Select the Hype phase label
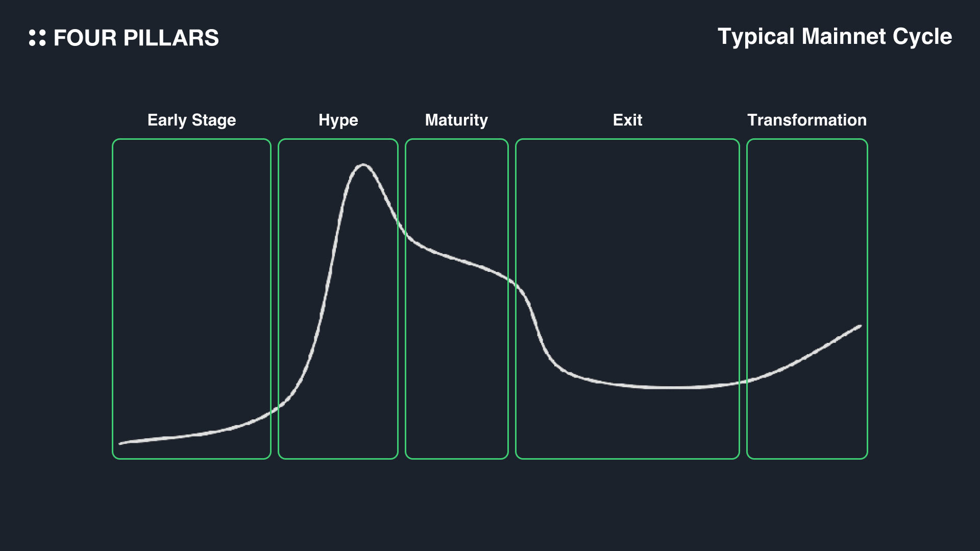Viewport: 980px width, 551px height. [x=338, y=120]
